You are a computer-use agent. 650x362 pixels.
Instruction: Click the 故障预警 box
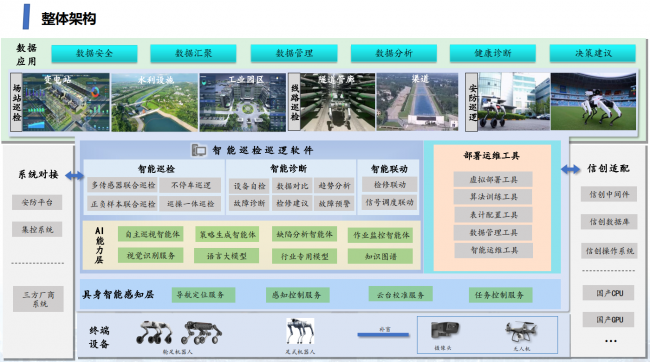point(334,204)
